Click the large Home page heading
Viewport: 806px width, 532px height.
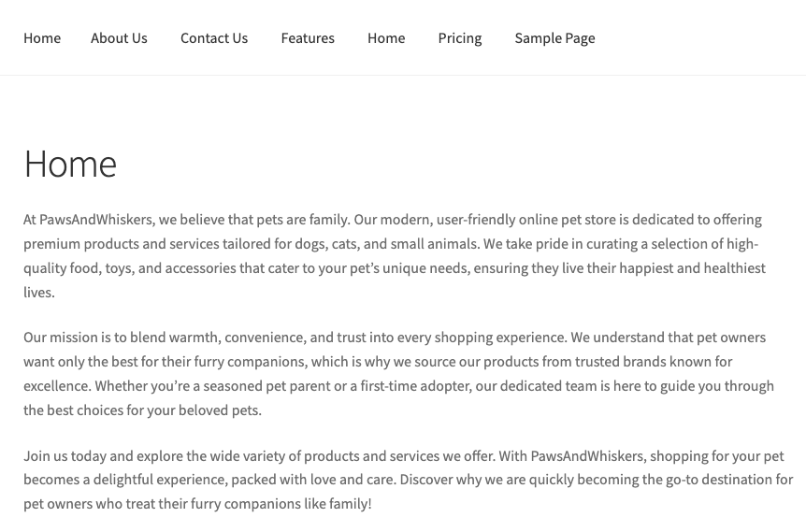(x=70, y=164)
